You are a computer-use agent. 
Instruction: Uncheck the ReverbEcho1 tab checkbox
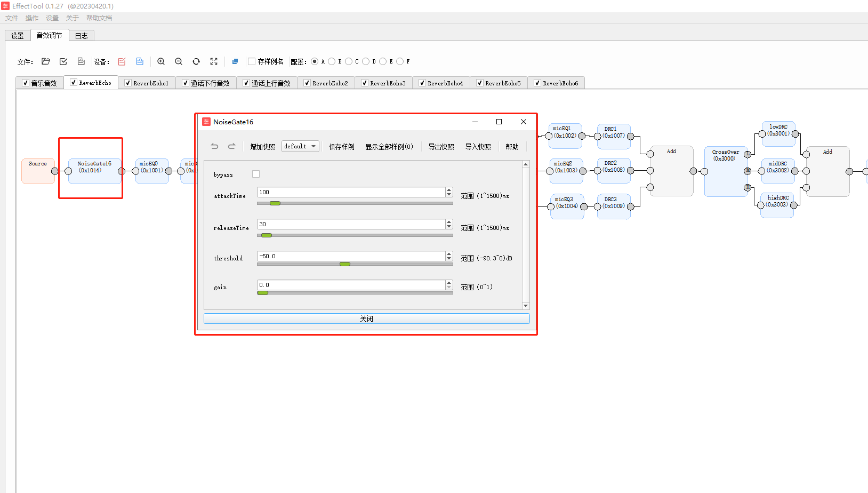pos(127,83)
